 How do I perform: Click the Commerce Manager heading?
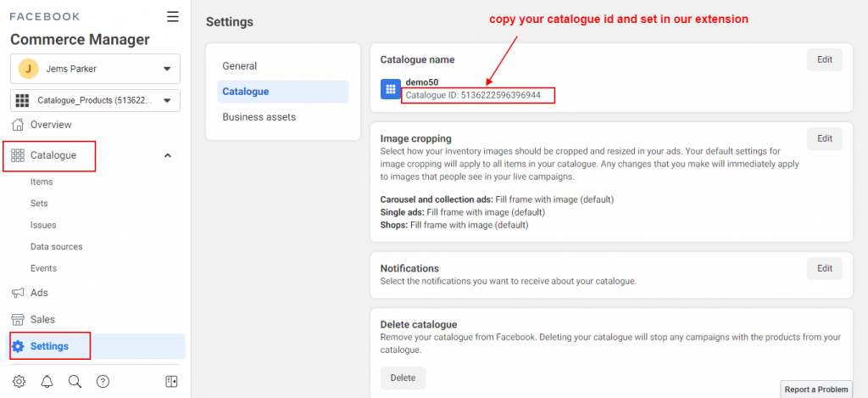[80, 40]
